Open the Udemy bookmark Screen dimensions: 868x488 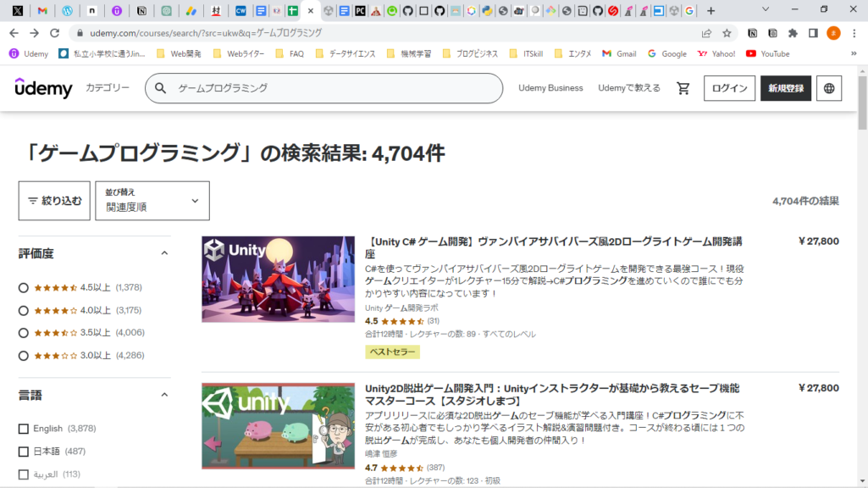click(29, 53)
